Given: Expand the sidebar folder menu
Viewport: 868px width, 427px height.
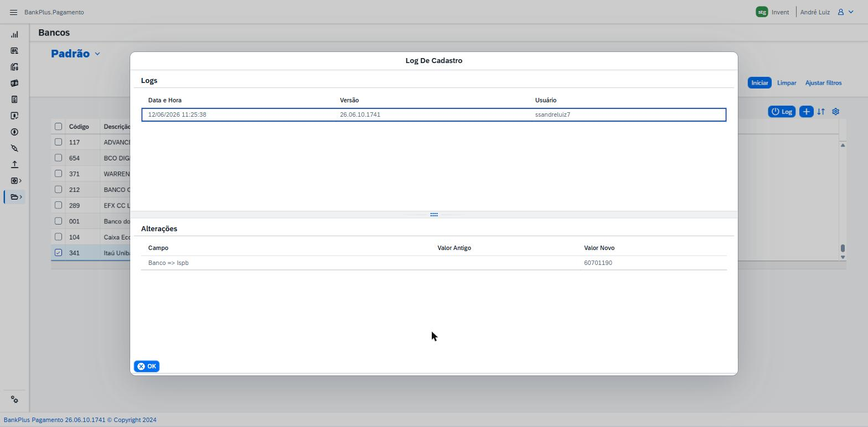Looking at the screenshot, I should [16, 197].
